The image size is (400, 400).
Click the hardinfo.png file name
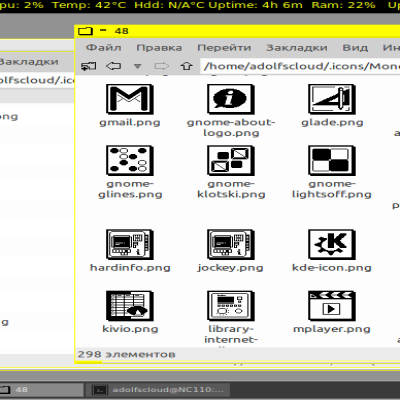click(130, 268)
